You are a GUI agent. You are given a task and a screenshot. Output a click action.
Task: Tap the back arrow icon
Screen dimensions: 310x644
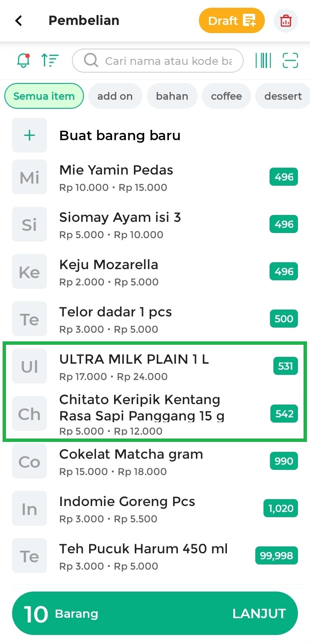[x=19, y=21]
